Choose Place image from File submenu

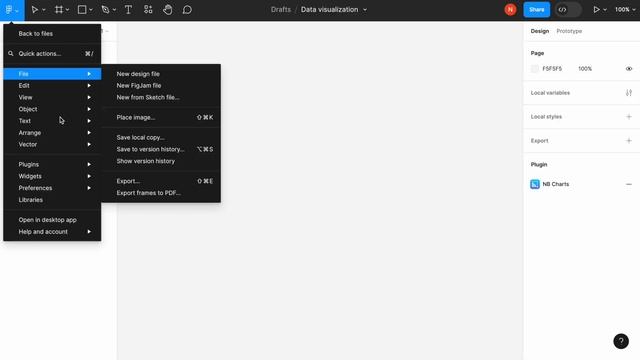[161, 117]
